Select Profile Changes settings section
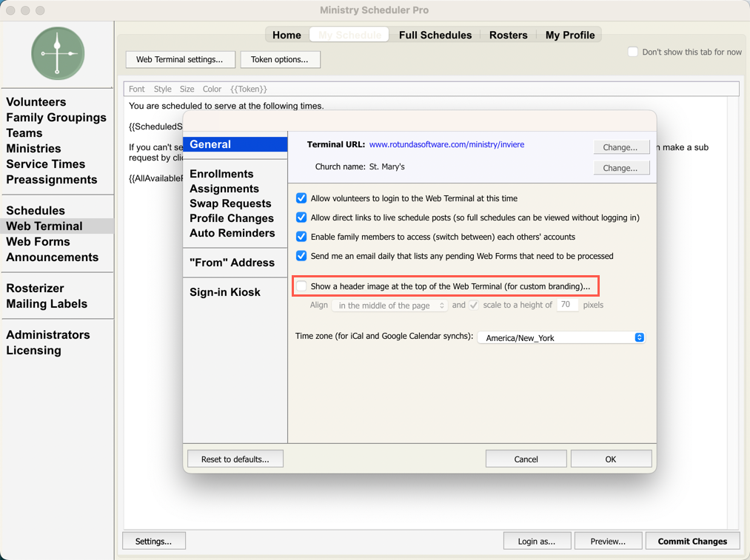 pyautogui.click(x=232, y=218)
